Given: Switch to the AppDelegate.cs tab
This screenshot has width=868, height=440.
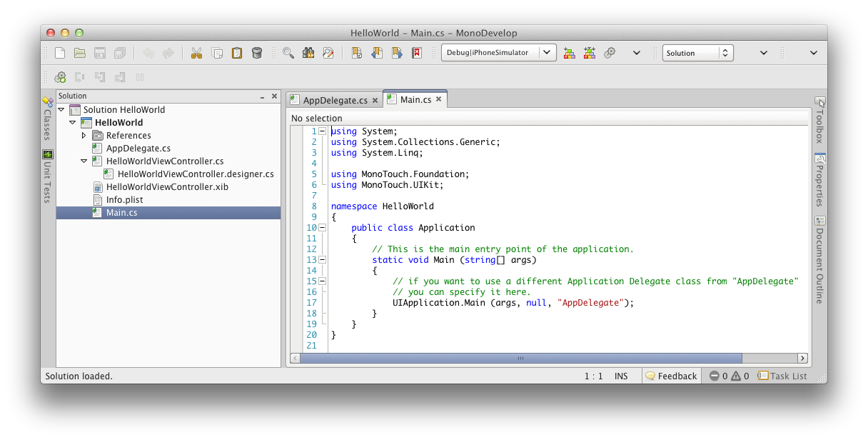Looking at the screenshot, I should [333, 100].
